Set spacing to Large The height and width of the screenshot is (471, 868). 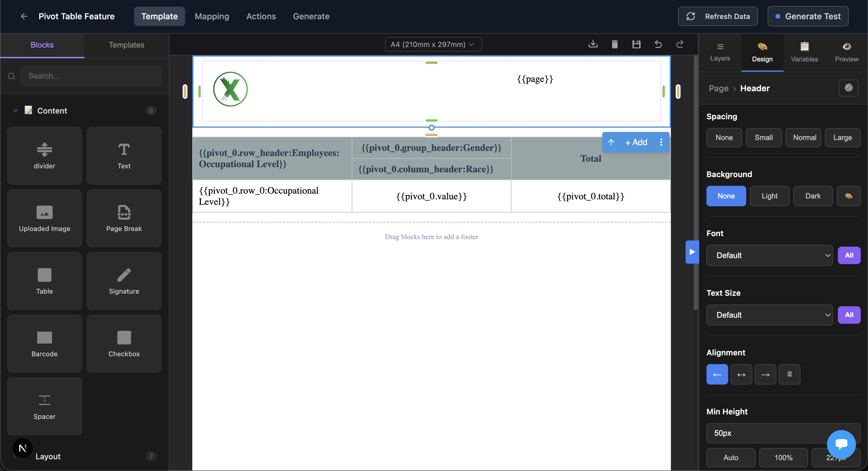pyautogui.click(x=842, y=137)
